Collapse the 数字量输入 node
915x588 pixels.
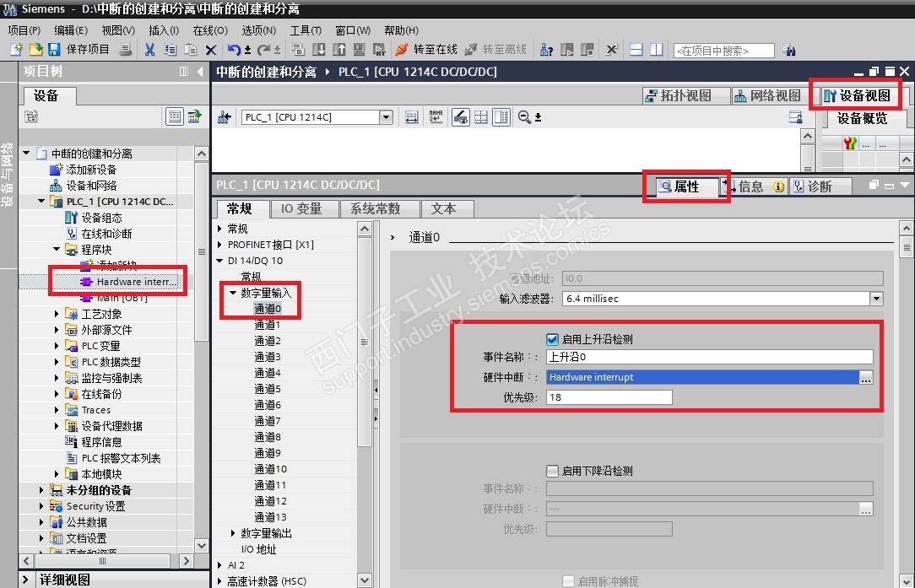coord(233,292)
